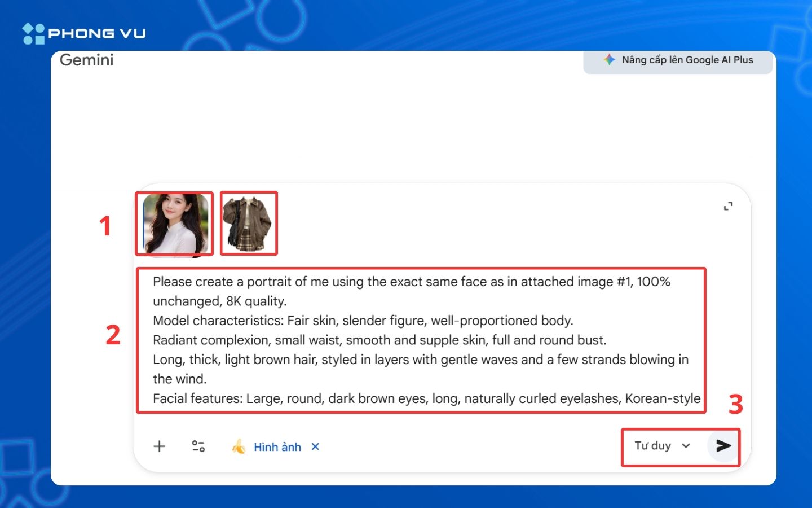Click the banana image tool icon
The height and width of the screenshot is (508, 812).
(x=239, y=446)
